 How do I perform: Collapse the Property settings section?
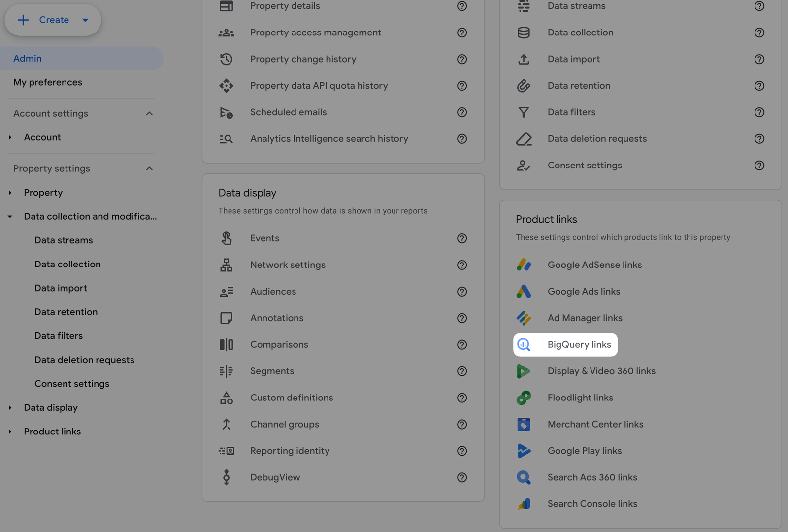pyautogui.click(x=149, y=169)
